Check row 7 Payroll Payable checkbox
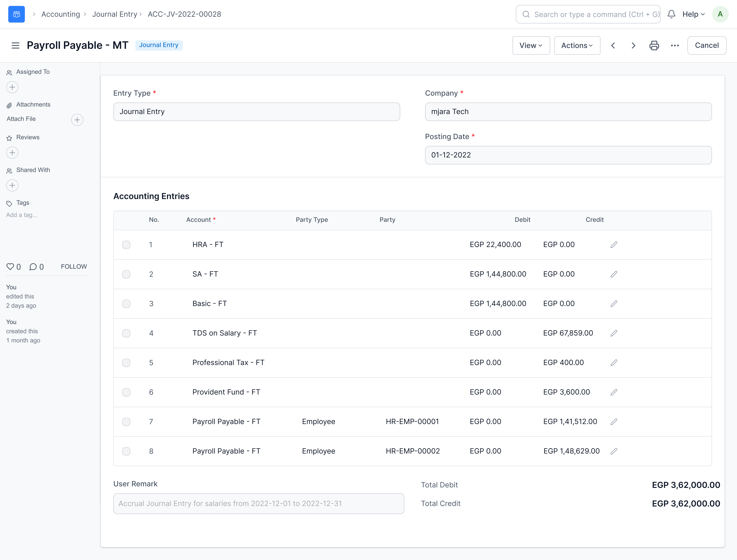737x560 pixels. tap(126, 422)
